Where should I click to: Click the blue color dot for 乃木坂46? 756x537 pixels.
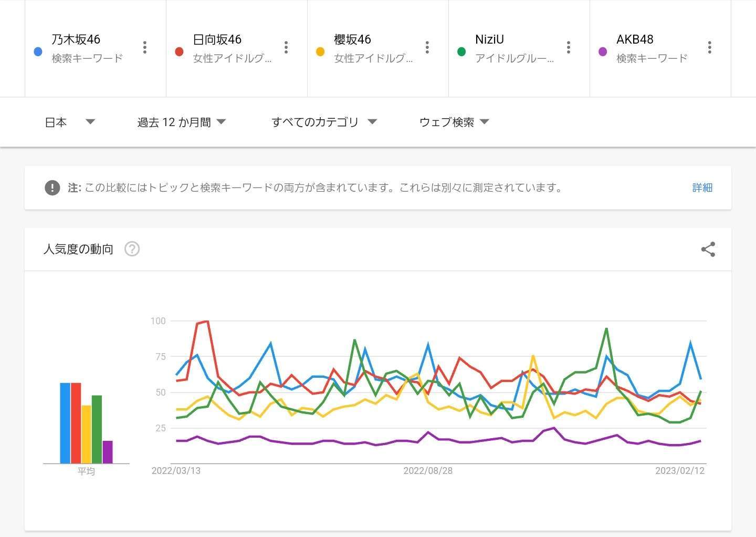pos(38,51)
